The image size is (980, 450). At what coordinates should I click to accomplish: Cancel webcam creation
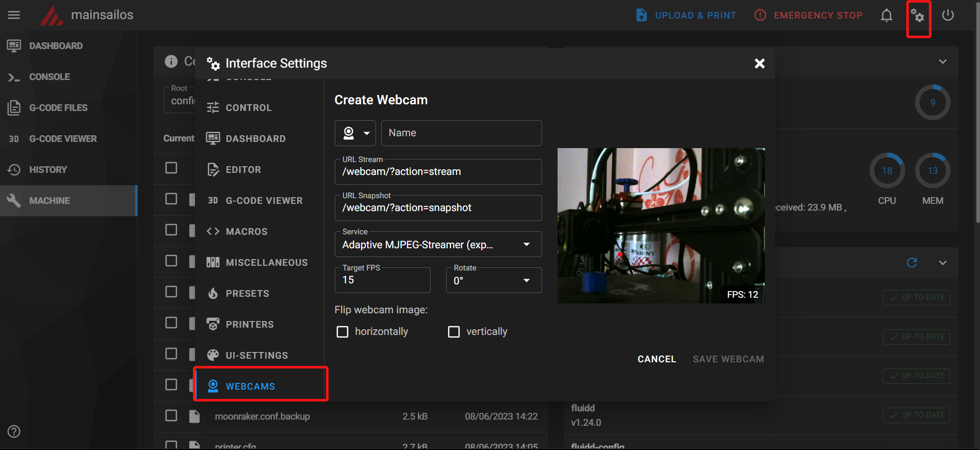click(657, 359)
